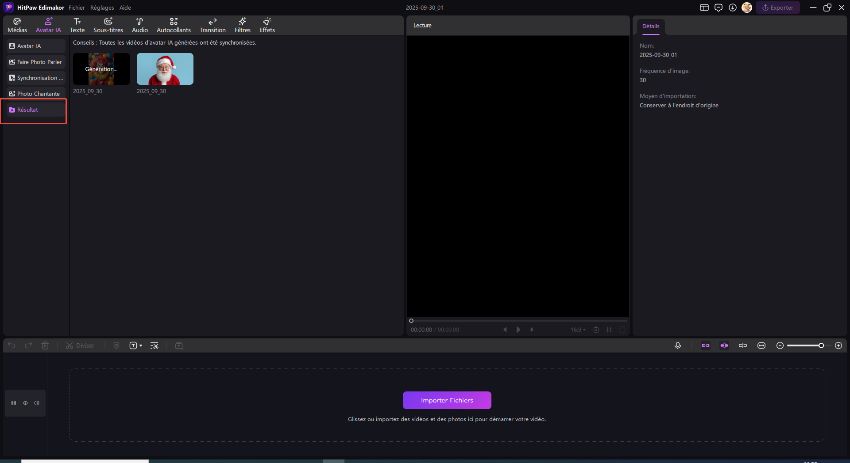
Task: Click the microphone voiceover icon
Action: pos(678,345)
